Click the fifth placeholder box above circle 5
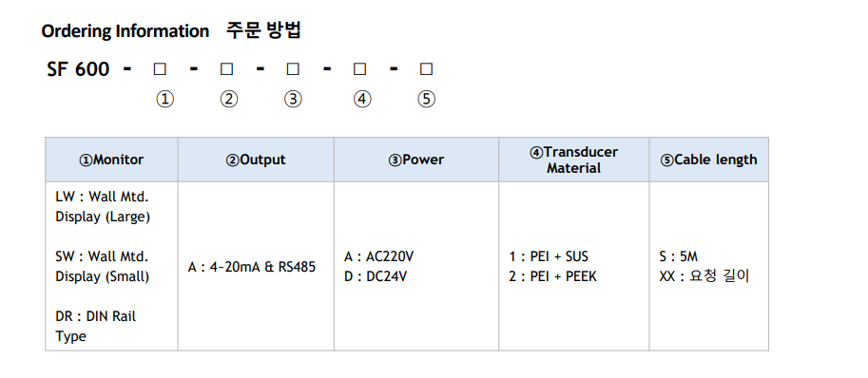868x378 pixels. [426, 69]
